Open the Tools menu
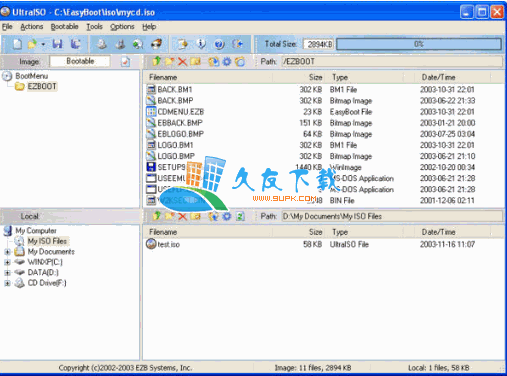This screenshot has height=376, width=507. (x=94, y=27)
